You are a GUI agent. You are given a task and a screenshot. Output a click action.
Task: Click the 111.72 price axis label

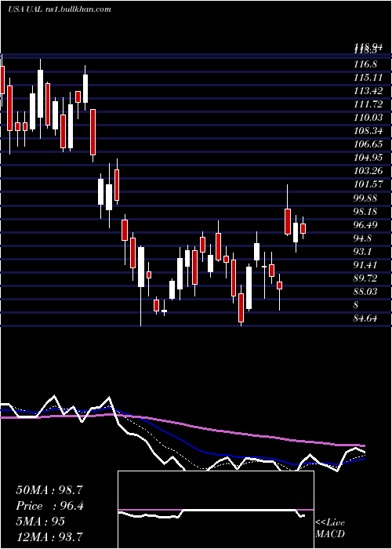point(368,104)
